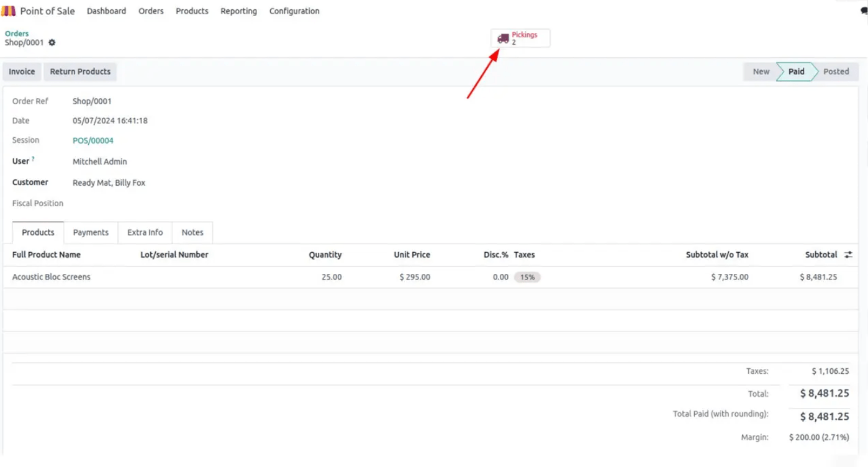Open the Pickings smart button

[520, 39]
